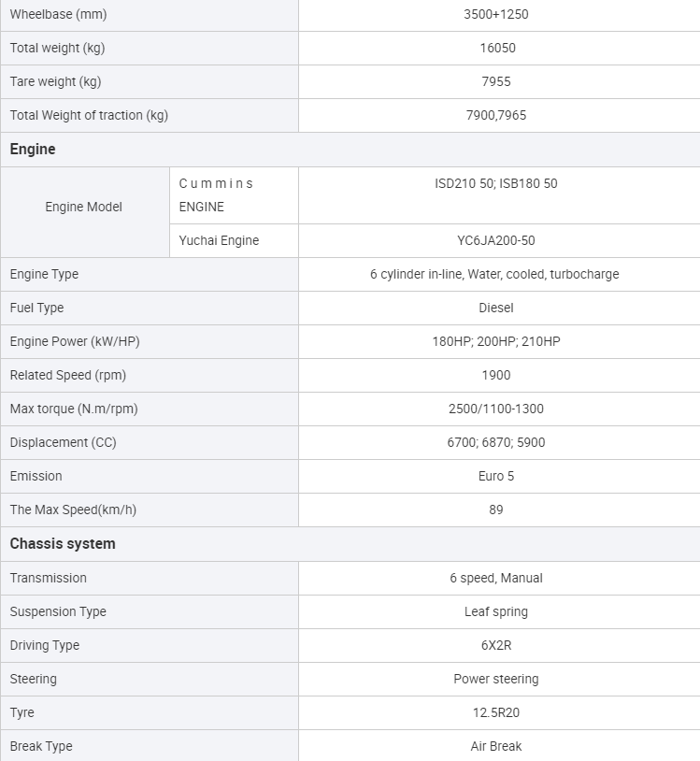The width and height of the screenshot is (700, 761).
Task: Select the Engine Power value 180HP; 200HP; 210HP
Action: [496, 342]
